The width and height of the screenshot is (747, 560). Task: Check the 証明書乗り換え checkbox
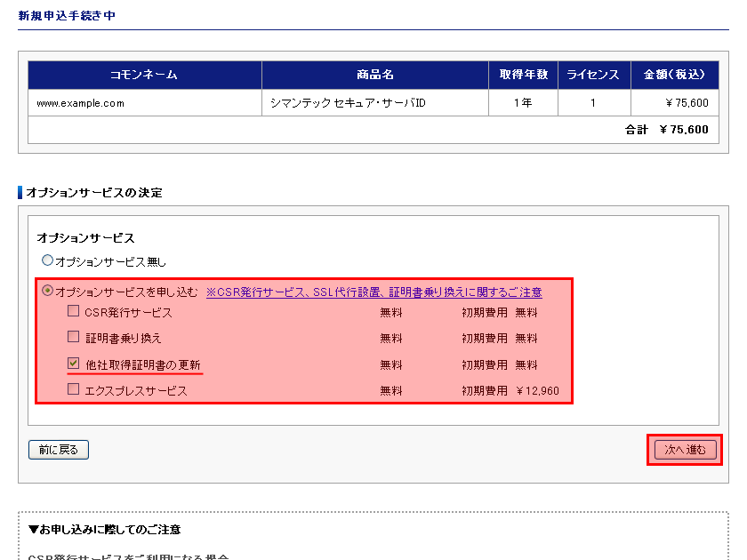(73, 337)
